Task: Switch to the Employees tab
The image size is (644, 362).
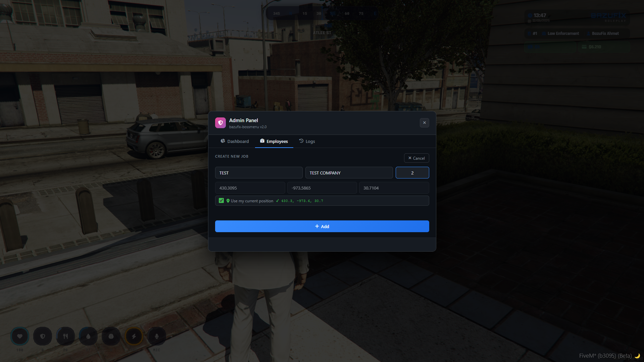Action: [x=274, y=141]
